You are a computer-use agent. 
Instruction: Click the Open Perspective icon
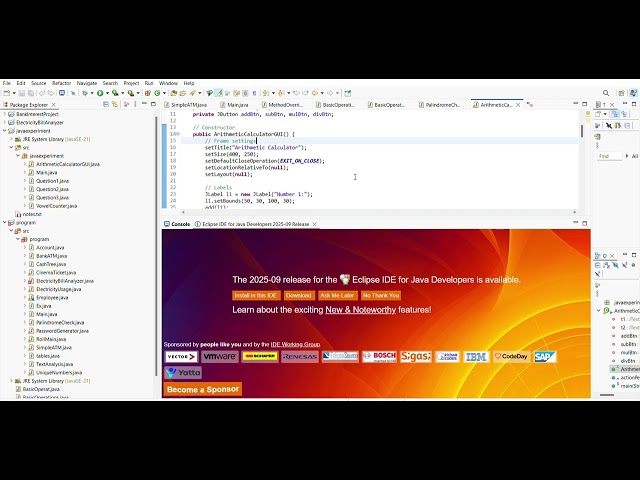tap(621, 93)
